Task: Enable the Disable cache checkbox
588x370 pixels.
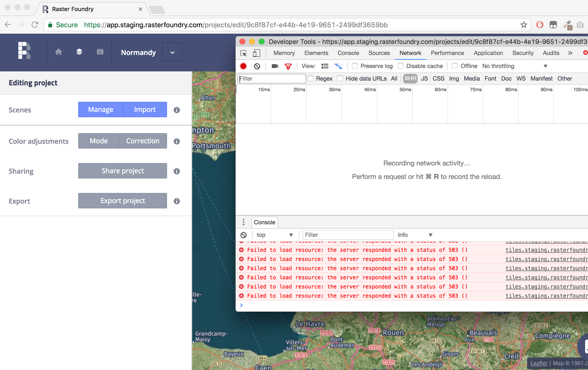Action: pyautogui.click(x=401, y=66)
